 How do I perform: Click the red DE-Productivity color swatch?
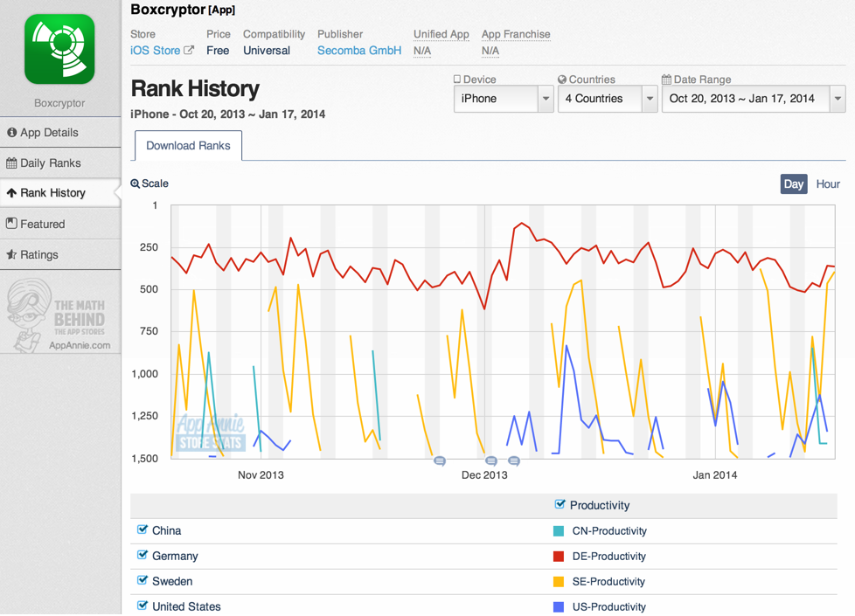(559, 556)
